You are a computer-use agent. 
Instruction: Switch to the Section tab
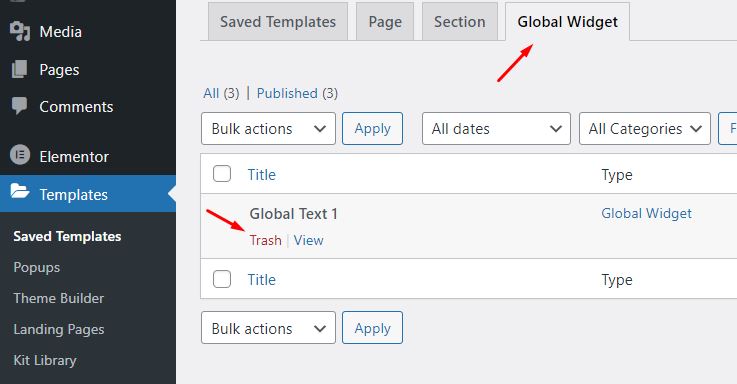point(460,22)
